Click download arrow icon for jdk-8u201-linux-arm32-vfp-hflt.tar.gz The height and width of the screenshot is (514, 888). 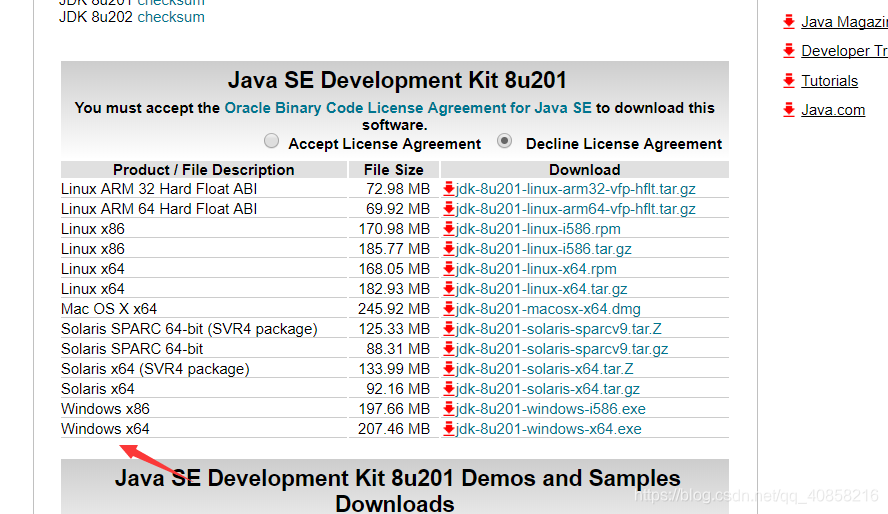[x=449, y=189]
